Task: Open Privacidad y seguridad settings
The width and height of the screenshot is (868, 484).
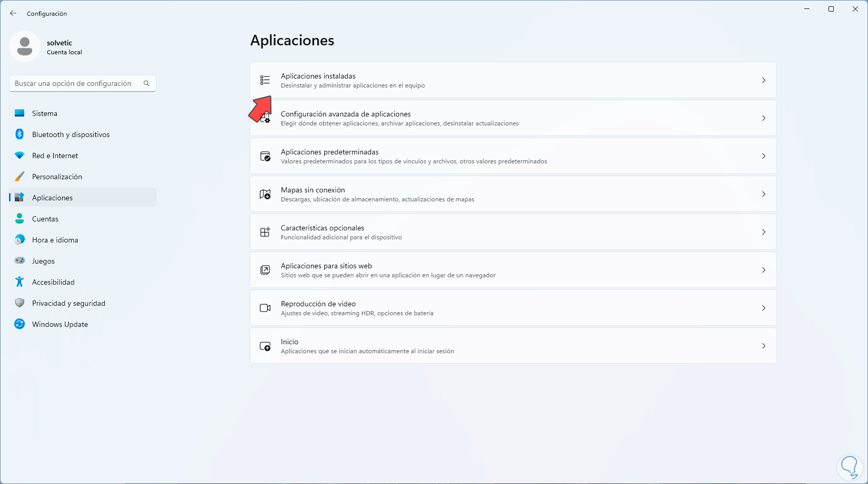Action: pyautogui.click(x=69, y=303)
